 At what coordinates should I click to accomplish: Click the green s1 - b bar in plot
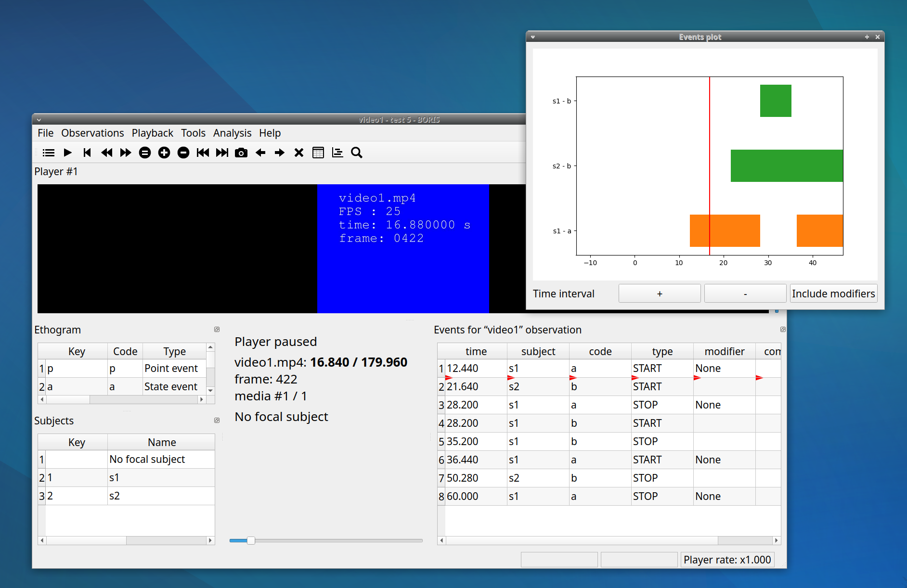(x=776, y=101)
